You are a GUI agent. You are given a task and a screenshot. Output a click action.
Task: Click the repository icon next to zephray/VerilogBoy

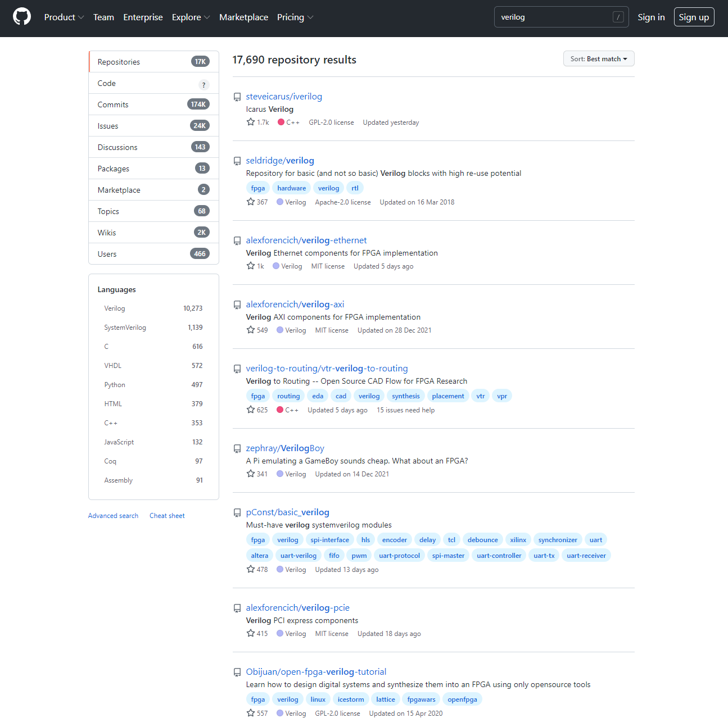[x=237, y=448]
